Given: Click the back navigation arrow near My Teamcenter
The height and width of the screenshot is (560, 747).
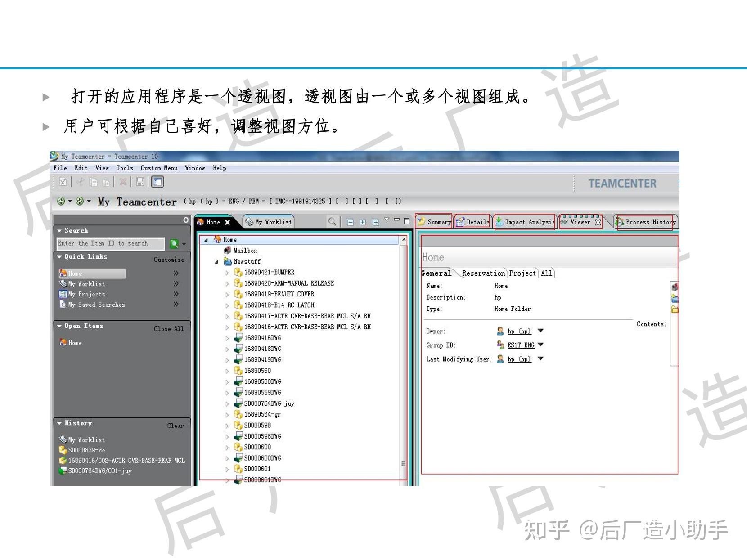Looking at the screenshot, I should (61, 201).
